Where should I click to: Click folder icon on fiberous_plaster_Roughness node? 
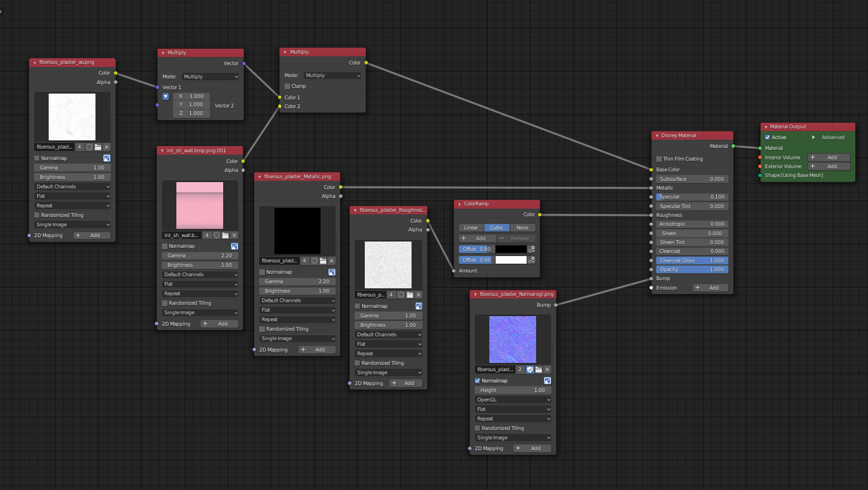[x=410, y=295]
